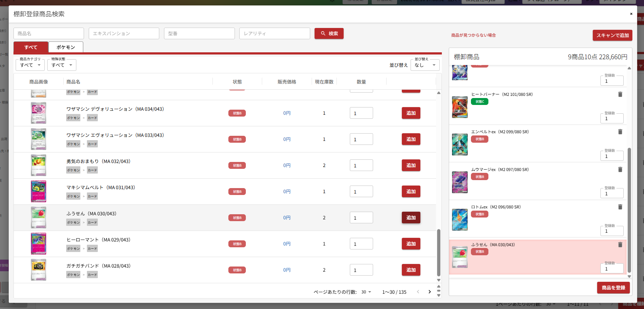The height and width of the screenshot is (309, 644).
Task: Click スキャンで追加 button
Action: [612, 35]
